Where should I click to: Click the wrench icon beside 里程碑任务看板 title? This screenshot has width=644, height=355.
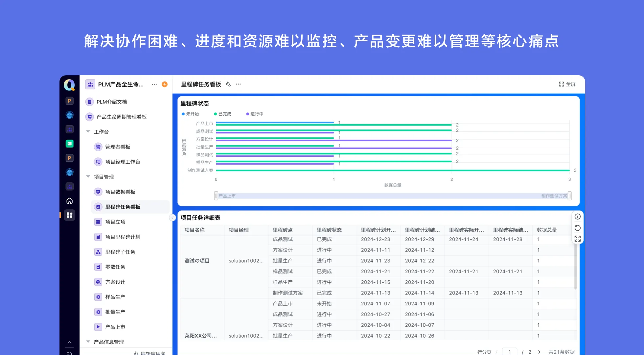click(x=228, y=84)
